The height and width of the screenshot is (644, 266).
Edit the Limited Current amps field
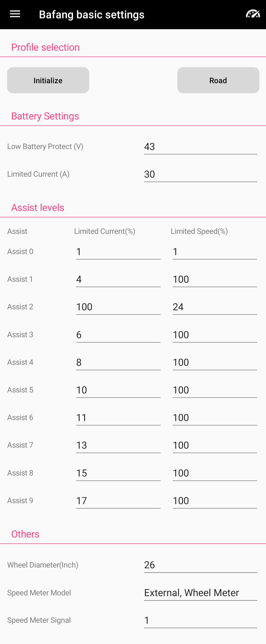(200, 174)
